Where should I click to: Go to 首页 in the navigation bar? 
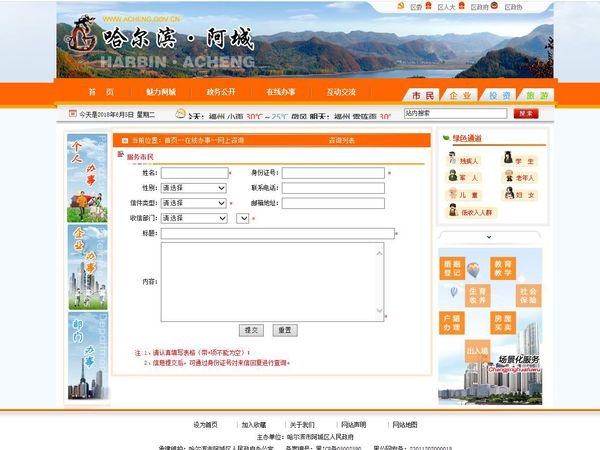pos(101,92)
